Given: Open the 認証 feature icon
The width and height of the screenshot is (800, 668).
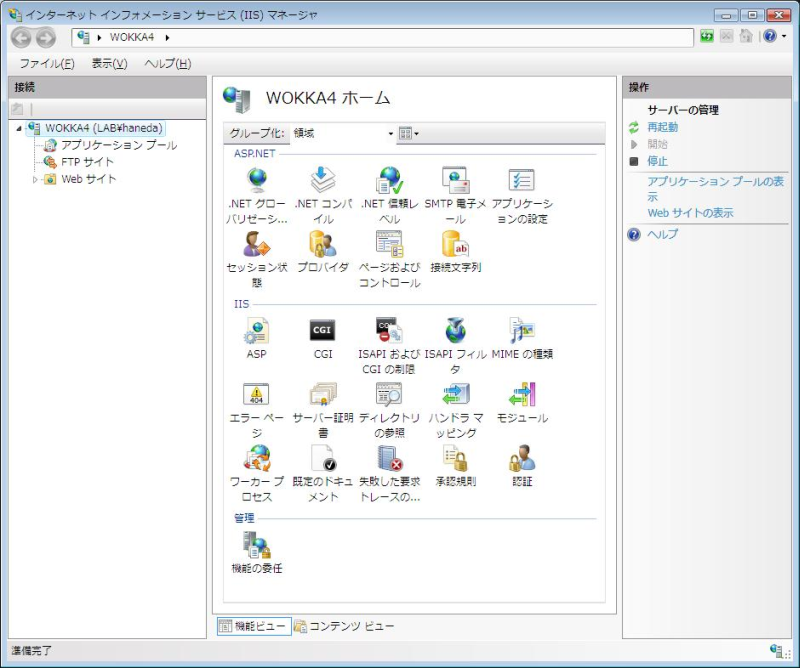Looking at the screenshot, I should tap(522, 458).
